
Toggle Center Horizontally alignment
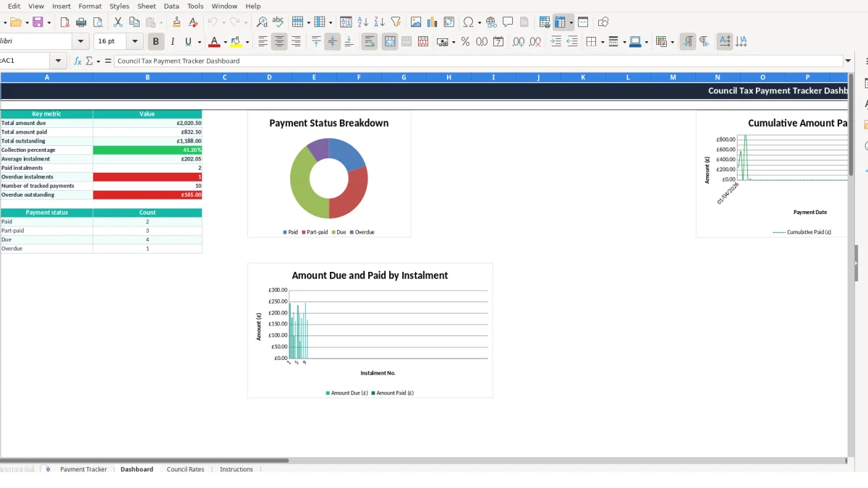point(279,42)
